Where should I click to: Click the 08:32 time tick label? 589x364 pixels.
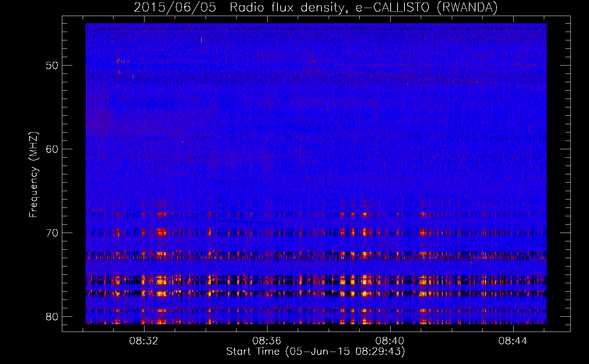144,341
